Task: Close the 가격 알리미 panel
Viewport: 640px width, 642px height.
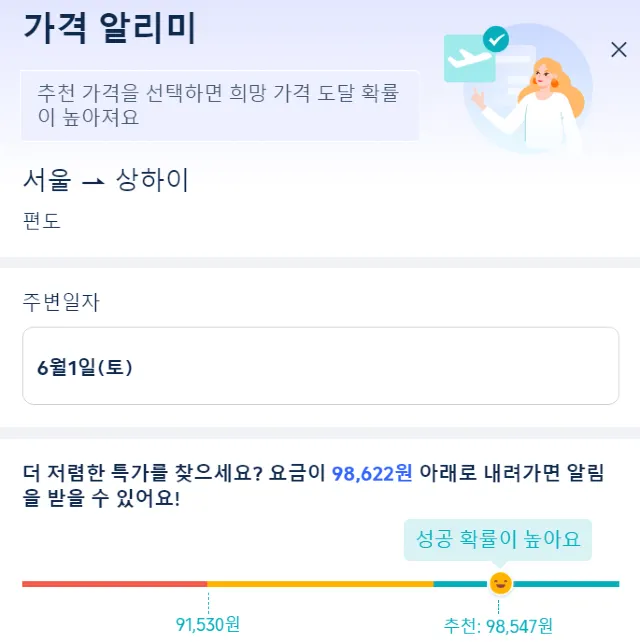Action: pyautogui.click(x=618, y=50)
